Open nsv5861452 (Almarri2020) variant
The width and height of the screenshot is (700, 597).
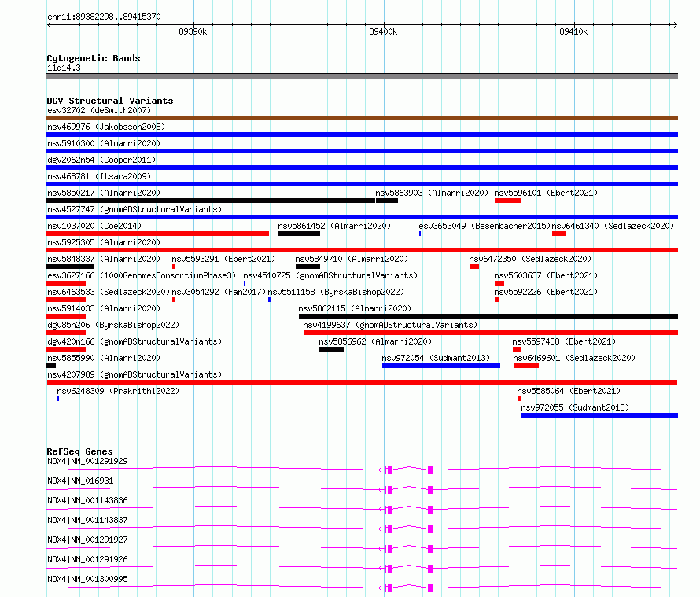pos(334,226)
